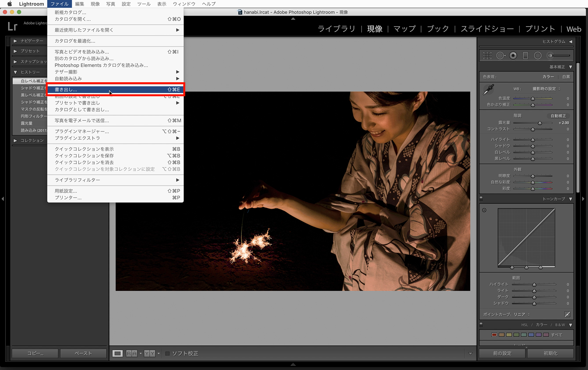Switch to the マップ module
Screen dimensions: 588x370
click(404, 29)
